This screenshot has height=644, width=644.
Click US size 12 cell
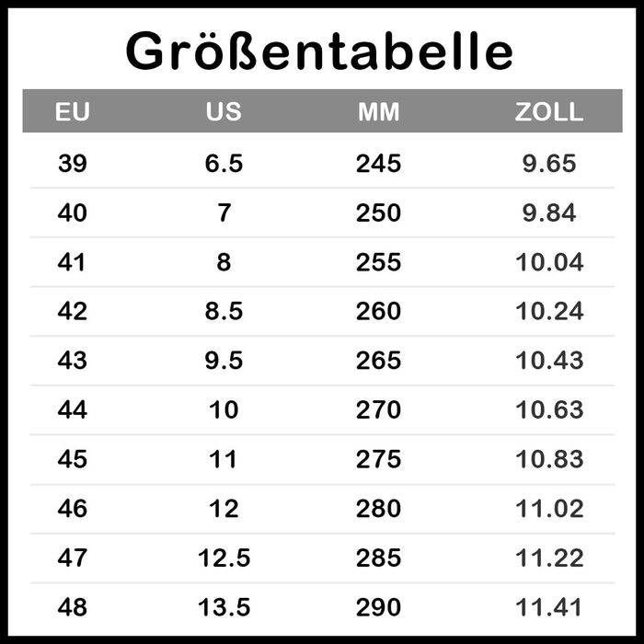point(224,508)
